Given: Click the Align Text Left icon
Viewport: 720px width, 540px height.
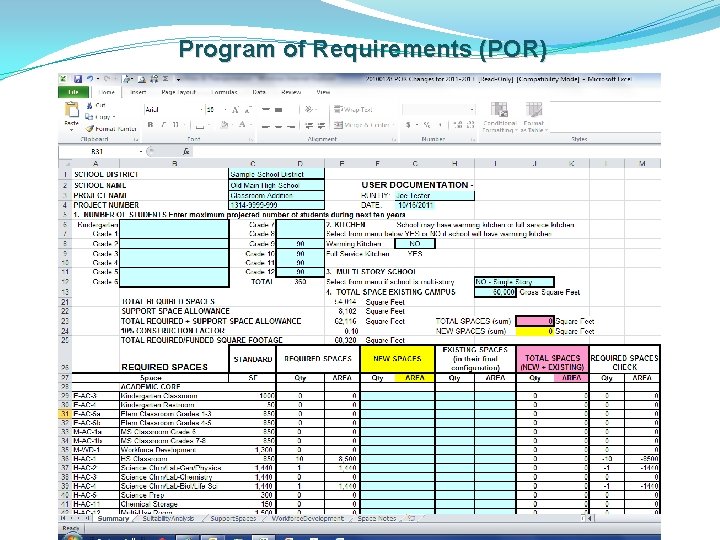Looking at the screenshot, I should (266, 125).
